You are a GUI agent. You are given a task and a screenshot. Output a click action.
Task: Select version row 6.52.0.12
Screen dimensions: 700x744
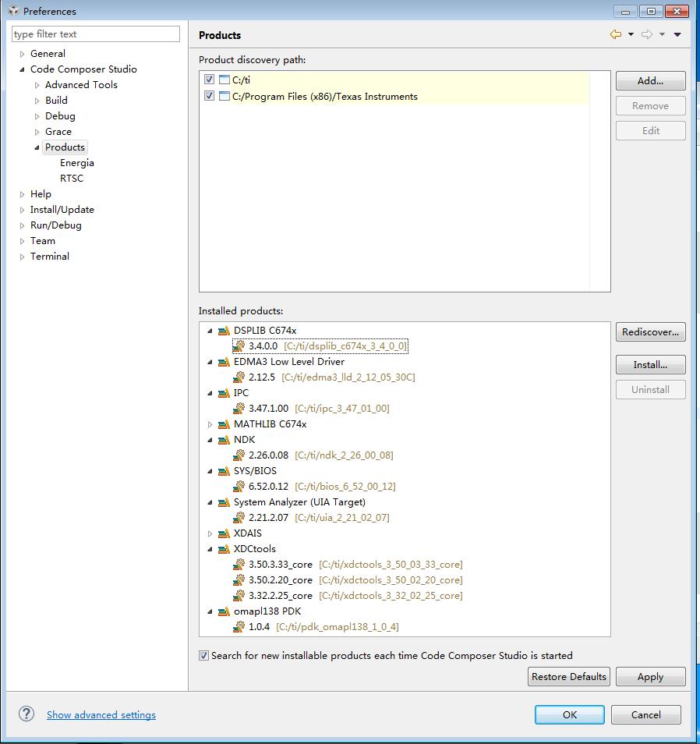click(314, 487)
